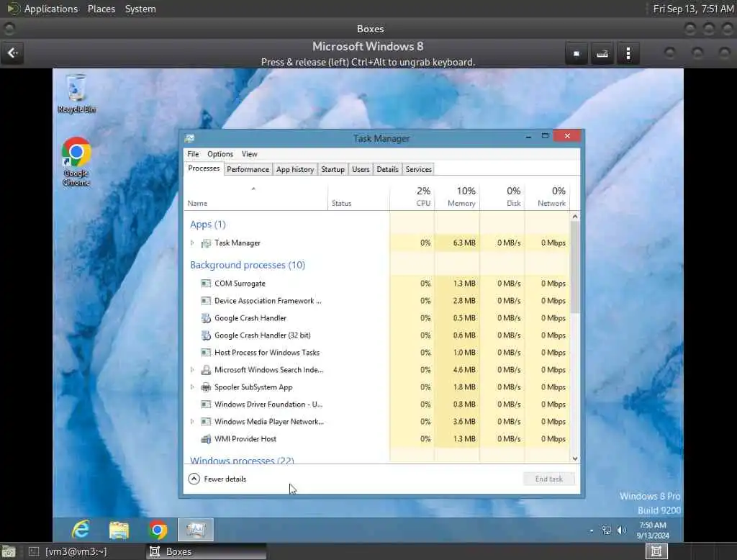
Task: Click Task Manager's 6.3 MB memory value
Action: click(x=464, y=243)
